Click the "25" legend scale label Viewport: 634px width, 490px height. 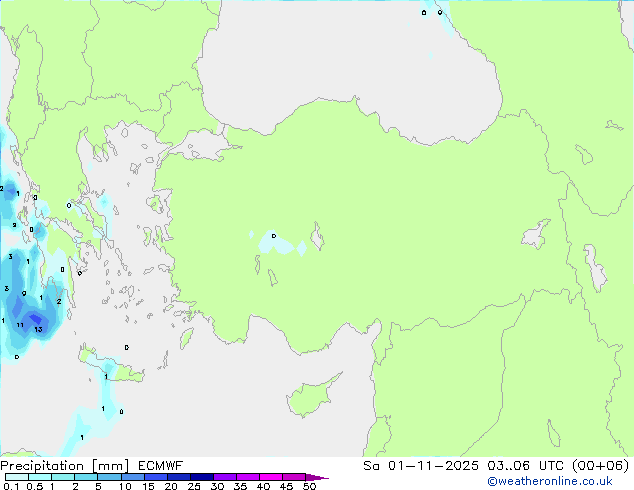pos(194,486)
